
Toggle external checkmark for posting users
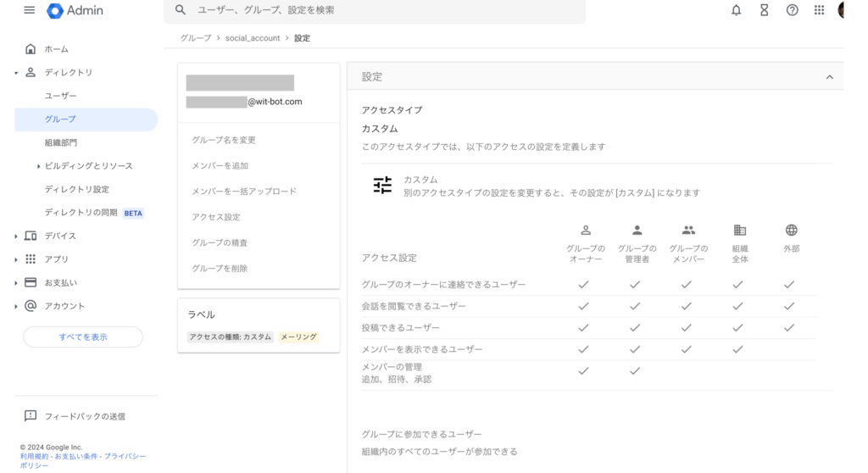point(789,327)
